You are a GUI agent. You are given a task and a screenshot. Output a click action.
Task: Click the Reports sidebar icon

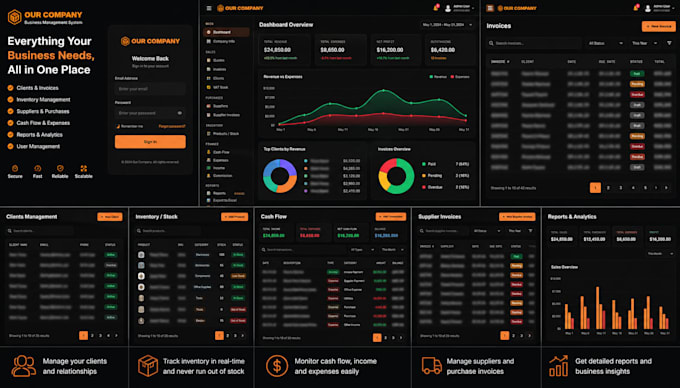point(209,193)
